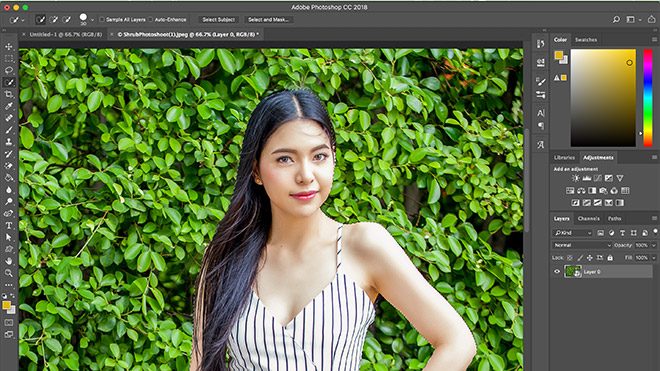Select the Hand tool

tap(9, 261)
